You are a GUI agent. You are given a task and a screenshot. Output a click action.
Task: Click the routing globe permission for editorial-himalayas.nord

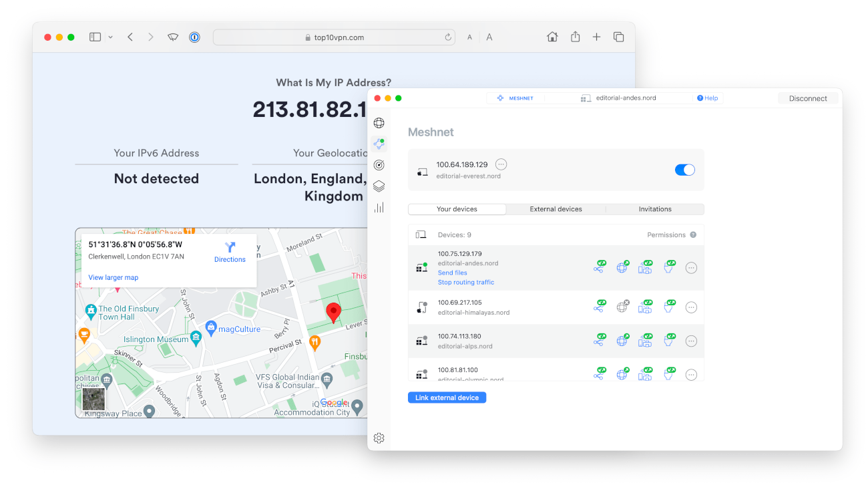pyautogui.click(x=622, y=307)
